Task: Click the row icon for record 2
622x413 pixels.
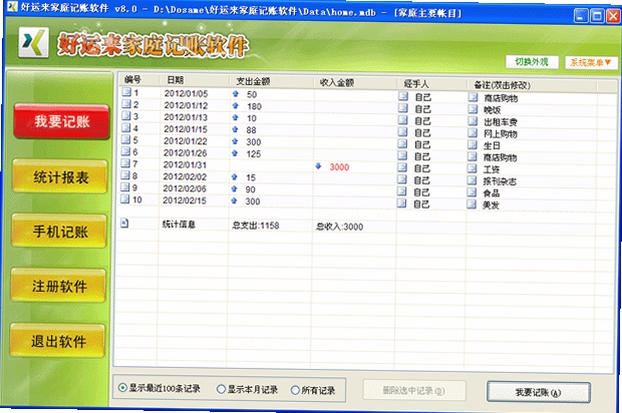Action: point(127,104)
